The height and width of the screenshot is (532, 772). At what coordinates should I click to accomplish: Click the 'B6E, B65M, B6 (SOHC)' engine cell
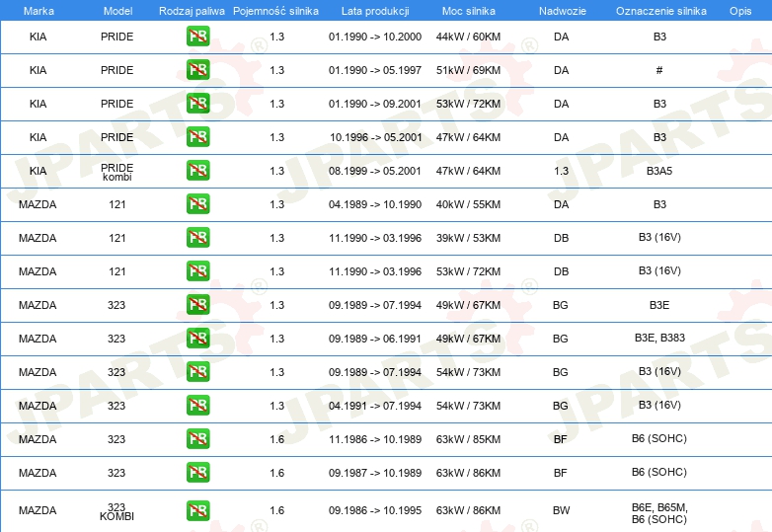pyautogui.click(x=659, y=513)
